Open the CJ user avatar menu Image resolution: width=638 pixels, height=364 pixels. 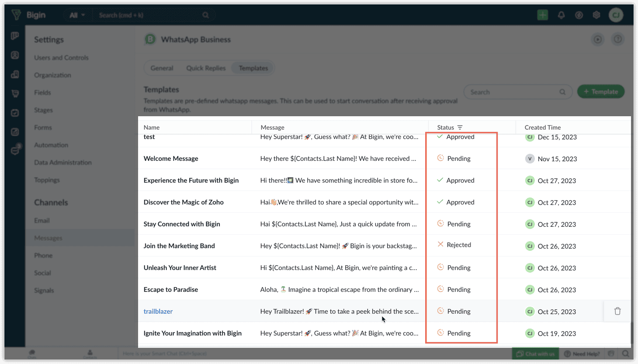point(616,15)
